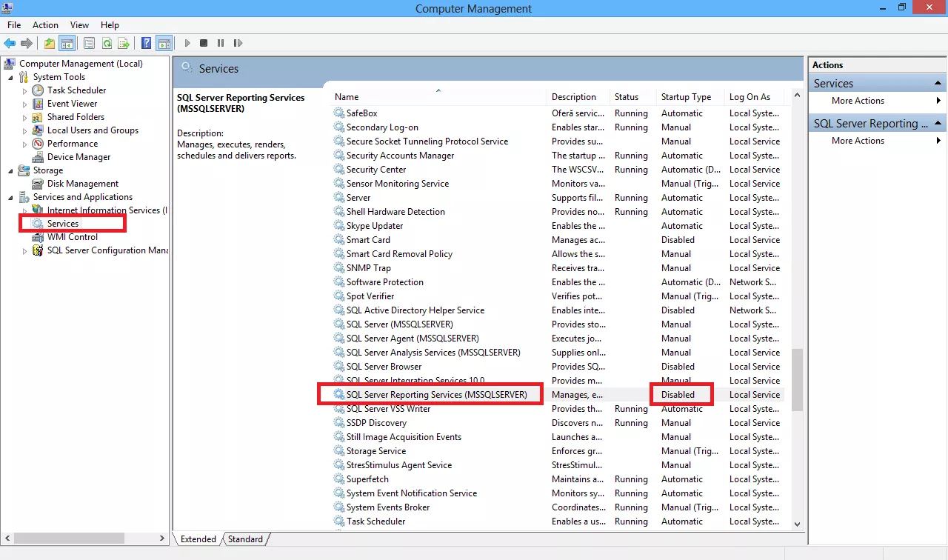Open More Actions under Services
This screenshot has width=948, height=560.
tap(879, 101)
